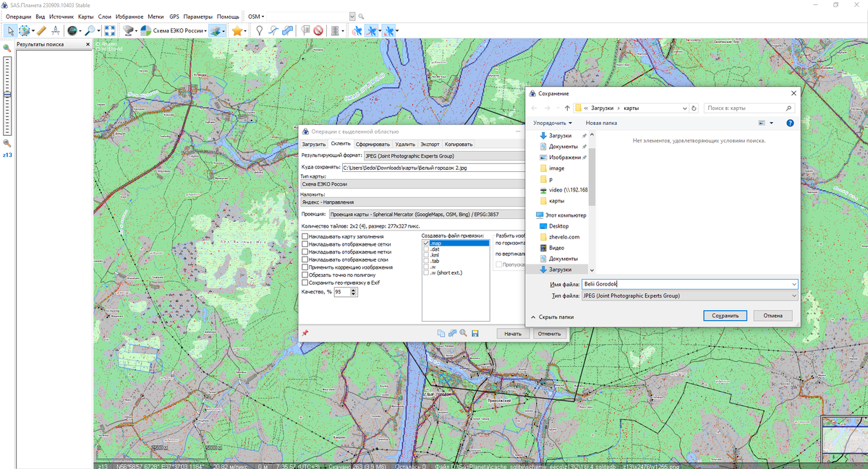Click the save floppy icon in operations dialog
Viewport: 868px width, 469px height.
pos(475,333)
